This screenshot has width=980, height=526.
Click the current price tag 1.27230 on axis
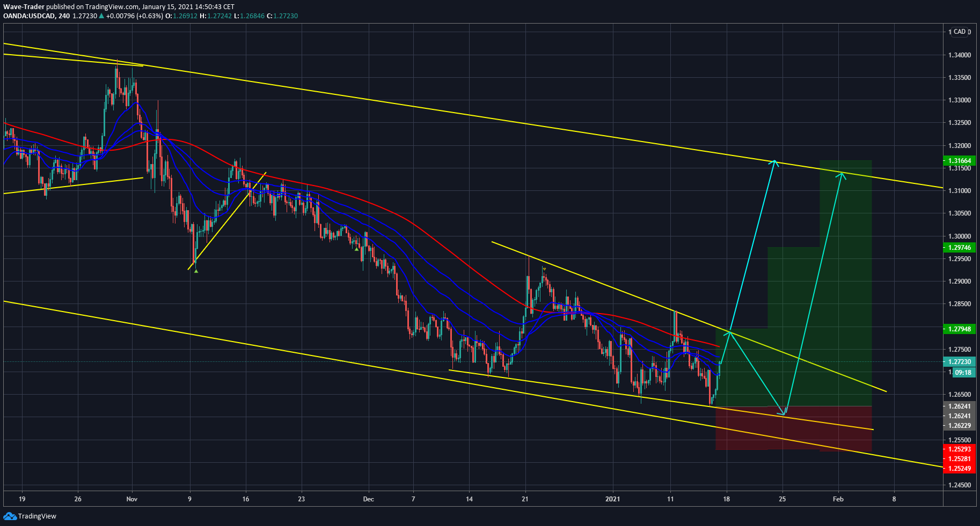[x=959, y=362]
